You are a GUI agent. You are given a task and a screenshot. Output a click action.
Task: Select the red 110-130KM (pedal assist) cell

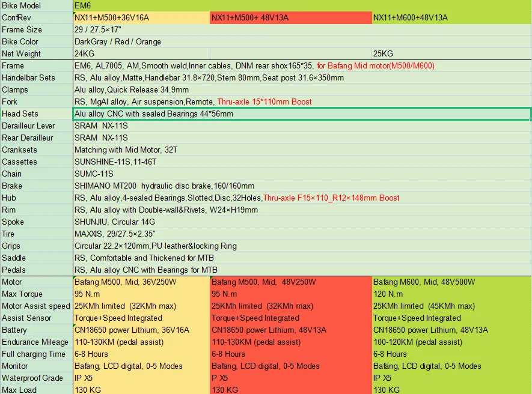click(291, 342)
